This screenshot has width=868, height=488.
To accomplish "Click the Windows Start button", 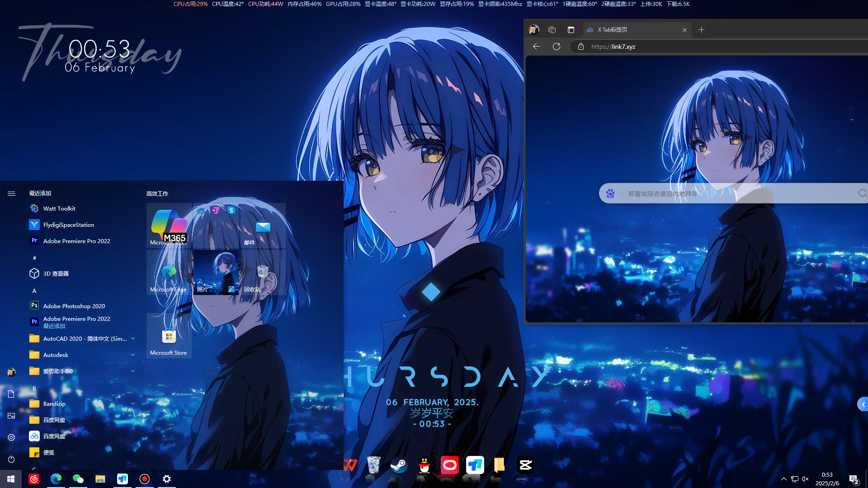I will click(x=11, y=479).
